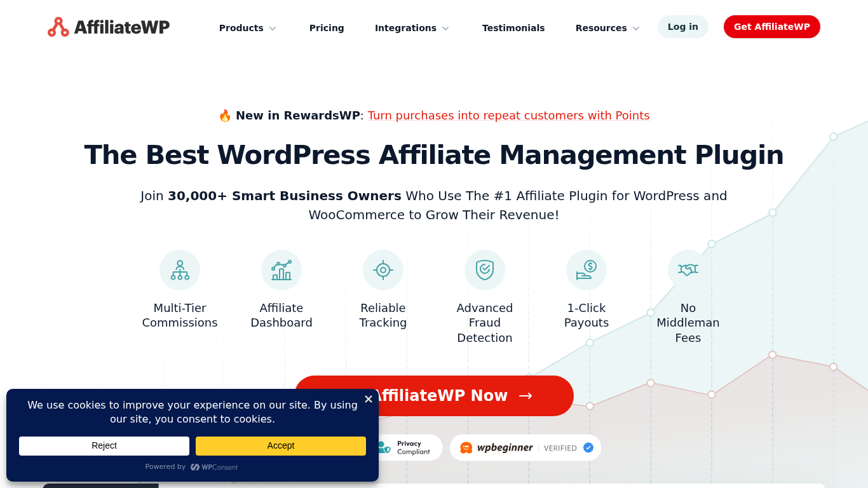Click the Affiliate Dashboard chart icon
Viewport: 868px width, 488px height.
coord(281,269)
